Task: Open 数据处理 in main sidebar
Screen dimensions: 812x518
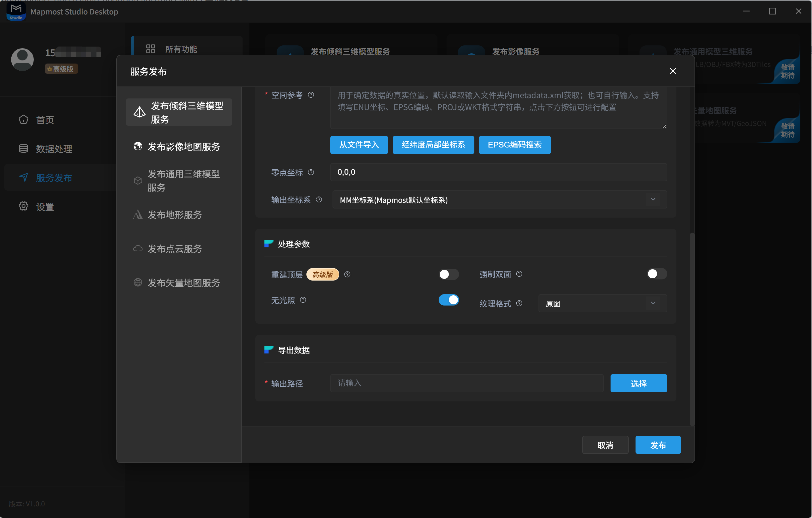Action: click(61, 148)
